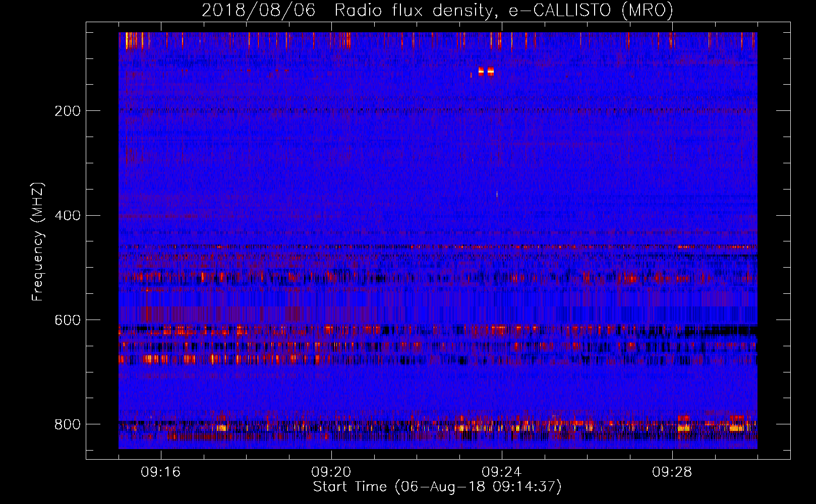The width and height of the screenshot is (816, 504).
Task: Click the 09:28 time tick label
Action: pos(672,472)
